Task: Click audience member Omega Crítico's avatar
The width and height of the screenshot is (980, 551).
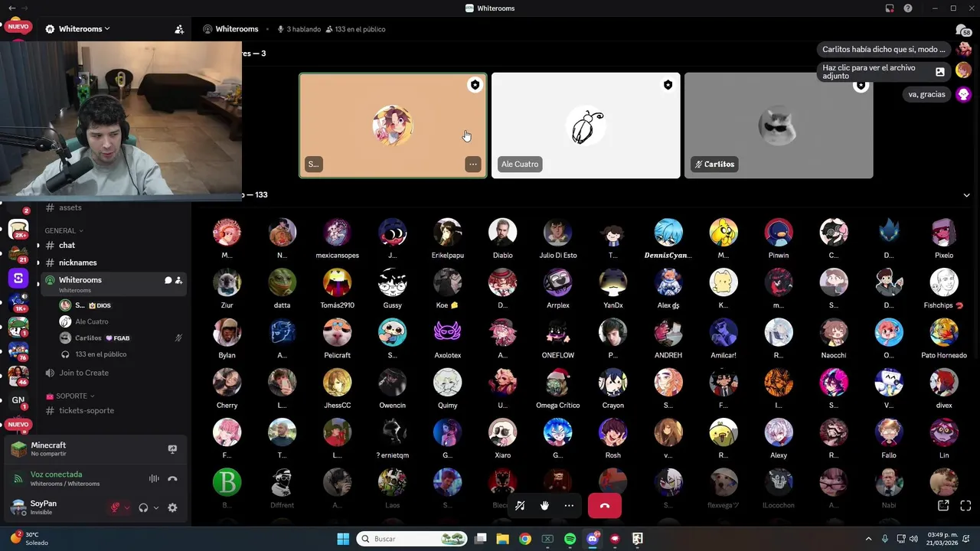Action: tap(557, 382)
